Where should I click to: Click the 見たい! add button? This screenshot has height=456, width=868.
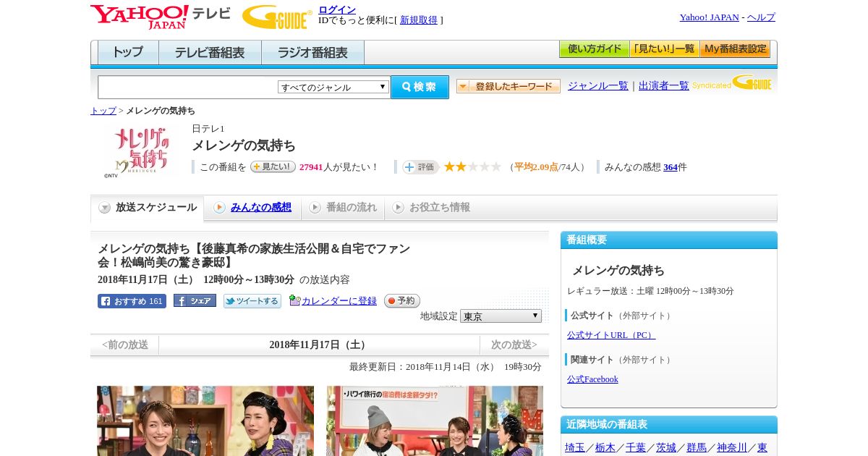[x=273, y=166]
